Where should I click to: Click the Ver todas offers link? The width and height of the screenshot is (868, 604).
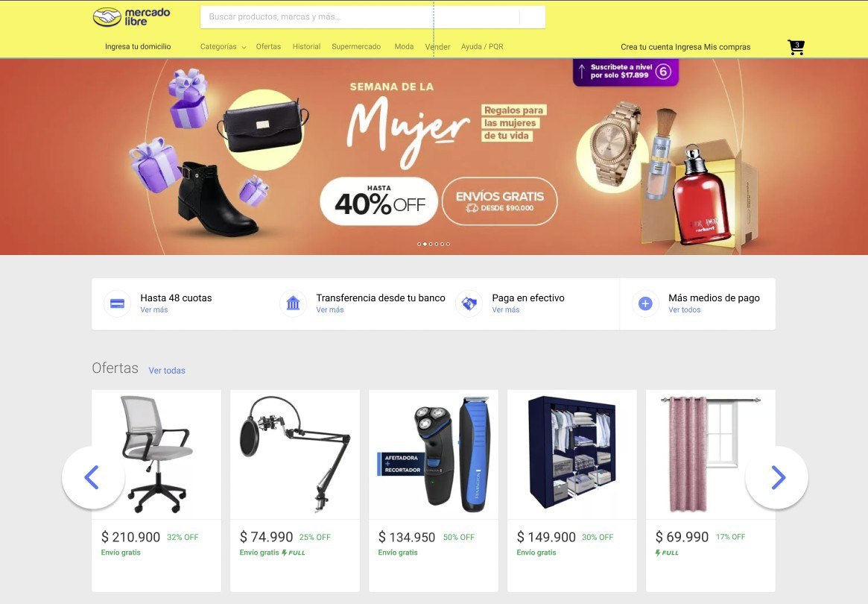(167, 371)
